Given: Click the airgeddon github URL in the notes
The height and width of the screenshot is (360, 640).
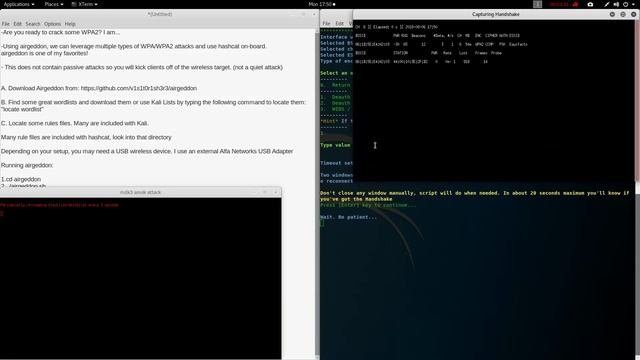Looking at the screenshot, I should (139, 88).
